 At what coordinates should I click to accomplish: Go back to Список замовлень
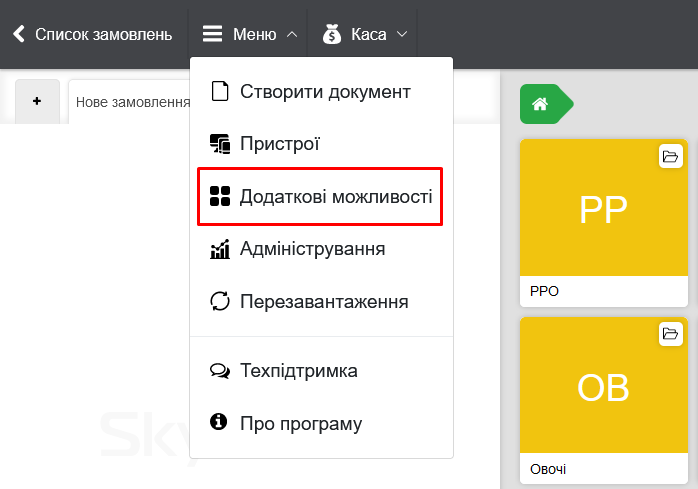[92, 34]
